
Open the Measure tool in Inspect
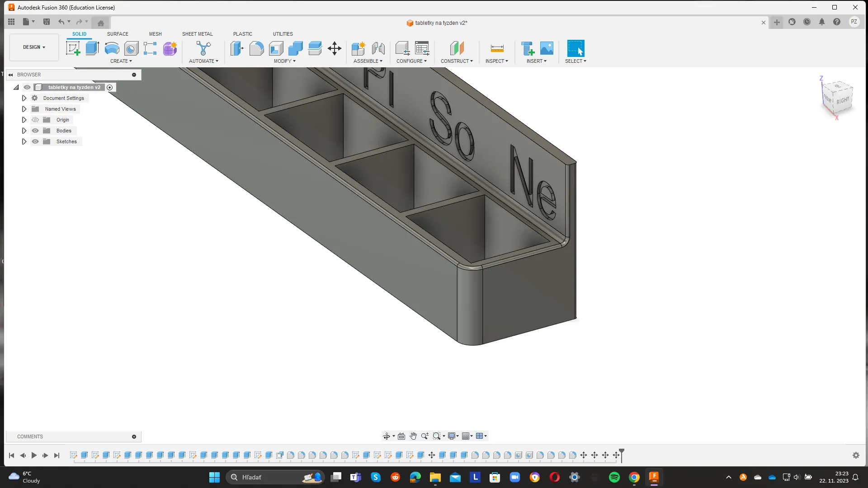pyautogui.click(x=497, y=48)
